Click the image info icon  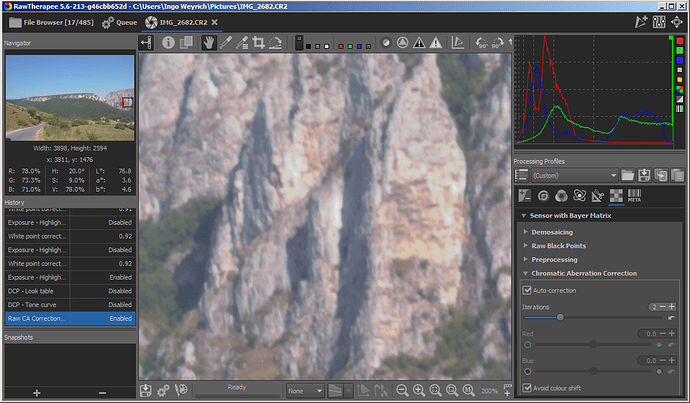click(x=168, y=43)
